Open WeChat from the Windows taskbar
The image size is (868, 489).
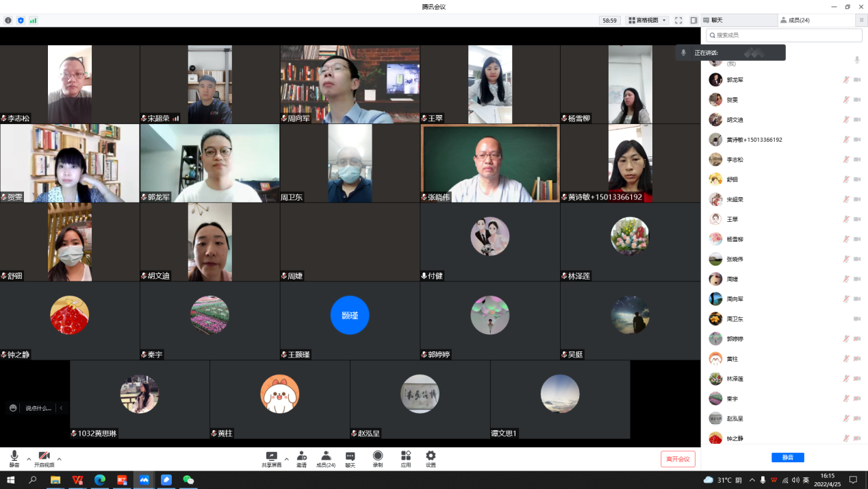tap(188, 480)
